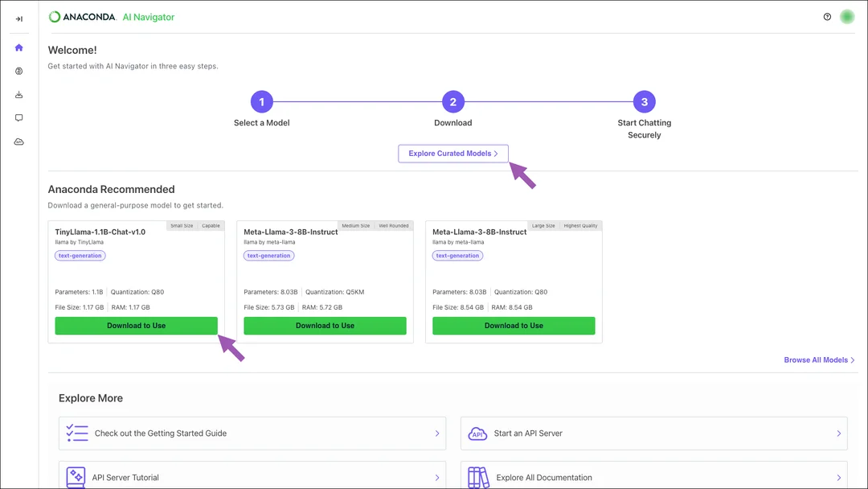868x489 pixels.
Task: Open the Models globe icon in sidebar
Action: 18,71
